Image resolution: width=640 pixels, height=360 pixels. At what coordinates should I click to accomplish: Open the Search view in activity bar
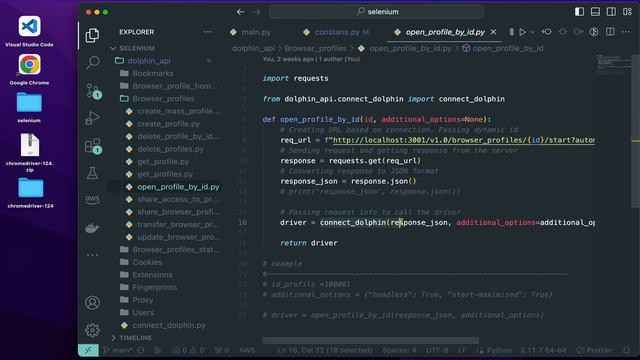(93, 62)
